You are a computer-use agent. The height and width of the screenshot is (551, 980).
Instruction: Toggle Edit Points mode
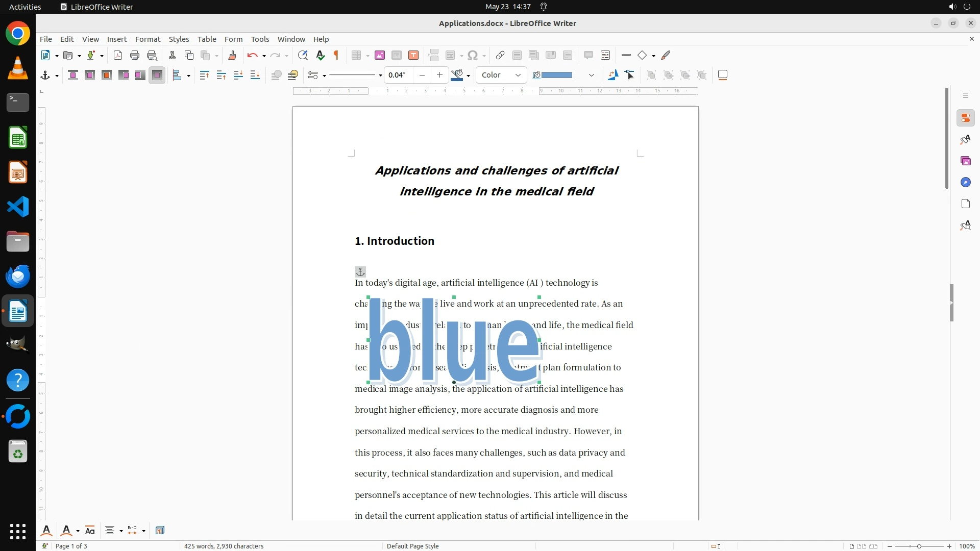pyautogui.click(x=630, y=75)
